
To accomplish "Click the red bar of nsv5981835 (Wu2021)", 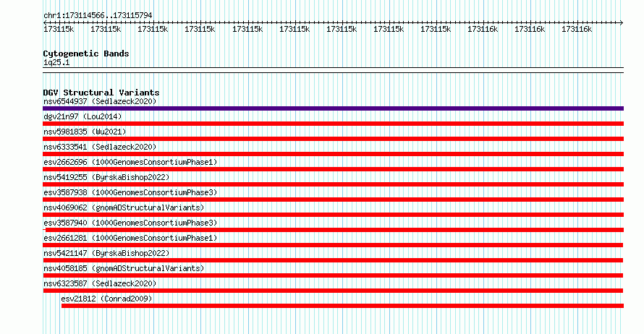I will point(333,139).
